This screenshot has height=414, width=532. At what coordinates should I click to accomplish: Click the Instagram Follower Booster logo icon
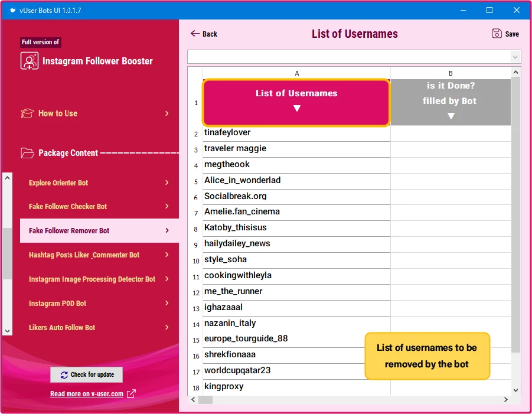tap(30, 61)
